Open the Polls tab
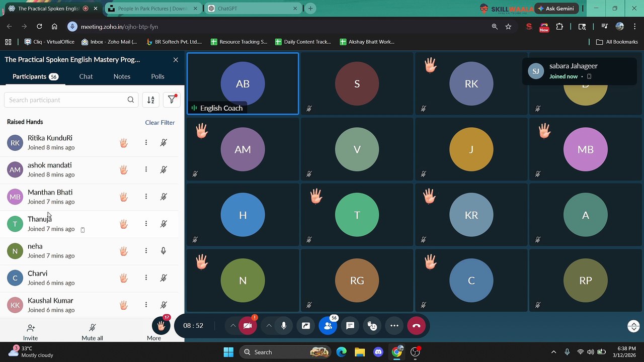 click(157, 76)
